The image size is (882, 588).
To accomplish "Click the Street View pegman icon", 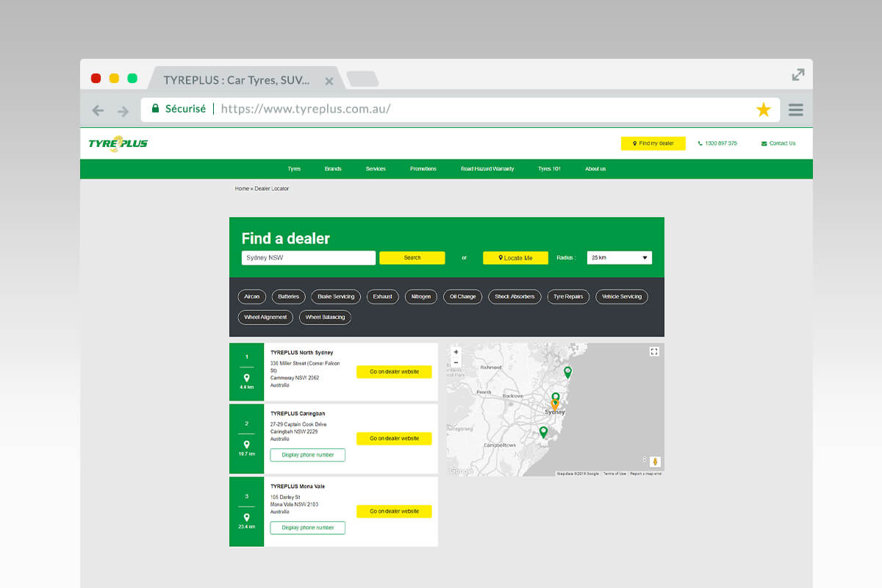I will coord(656,462).
